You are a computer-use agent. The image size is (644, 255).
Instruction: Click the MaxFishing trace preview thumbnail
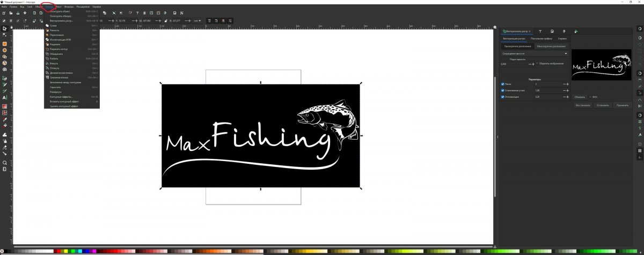[601, 65]
